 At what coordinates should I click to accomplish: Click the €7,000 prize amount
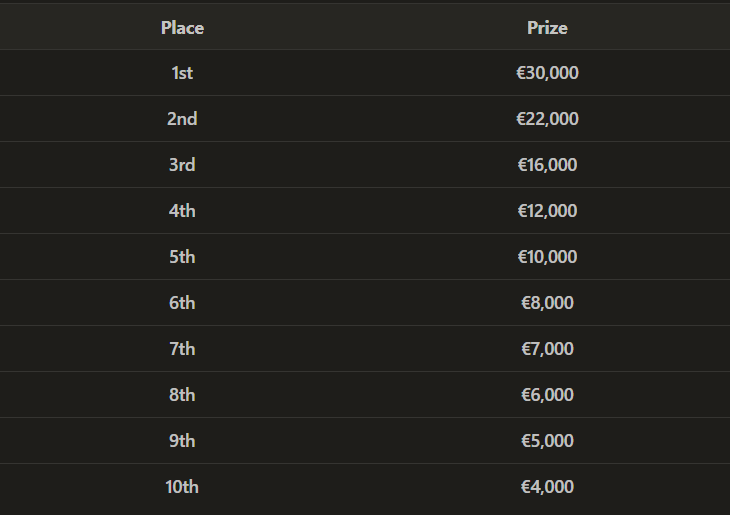click(x=547, y=349)
